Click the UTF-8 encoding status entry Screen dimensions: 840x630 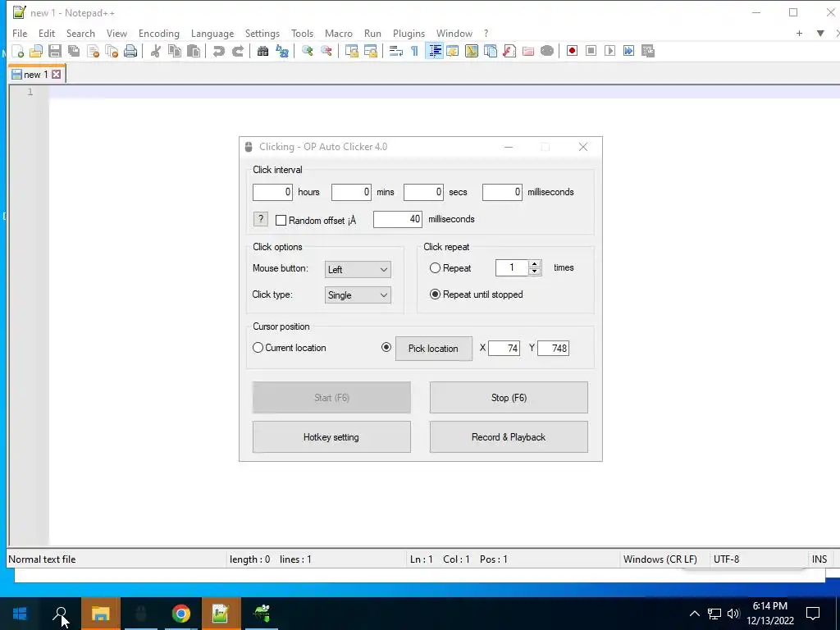pos(727,559)
